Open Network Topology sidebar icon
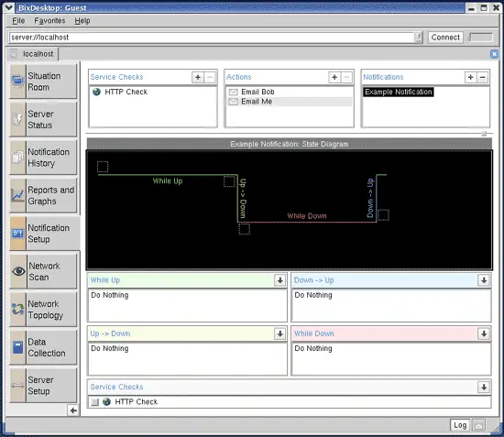 (17, 310)
